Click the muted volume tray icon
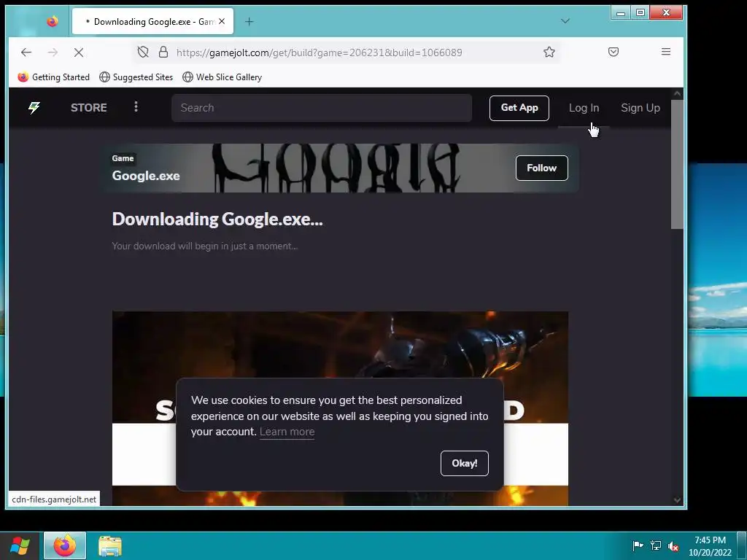 pos(673,546)
